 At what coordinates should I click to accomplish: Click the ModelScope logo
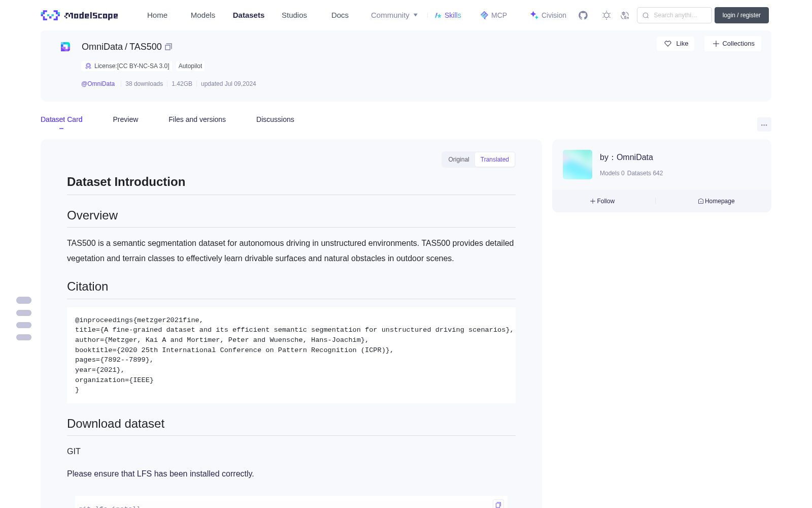pos(79,15)
